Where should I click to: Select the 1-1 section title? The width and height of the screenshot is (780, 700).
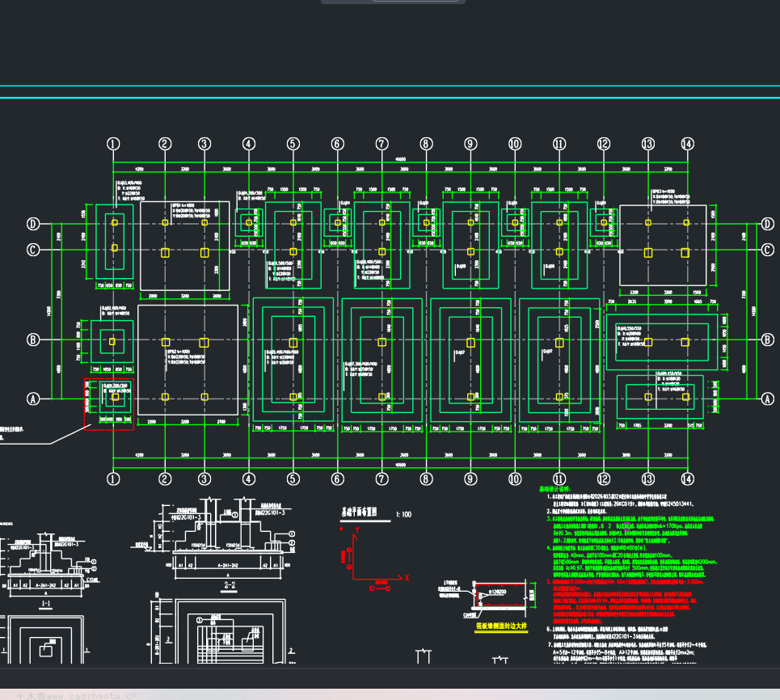(x=46, y=604)
